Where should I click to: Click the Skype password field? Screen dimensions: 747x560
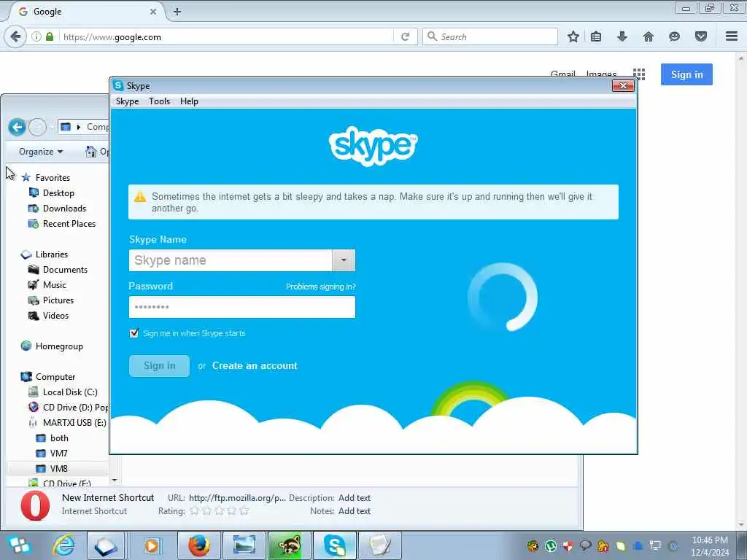point(242,307)
